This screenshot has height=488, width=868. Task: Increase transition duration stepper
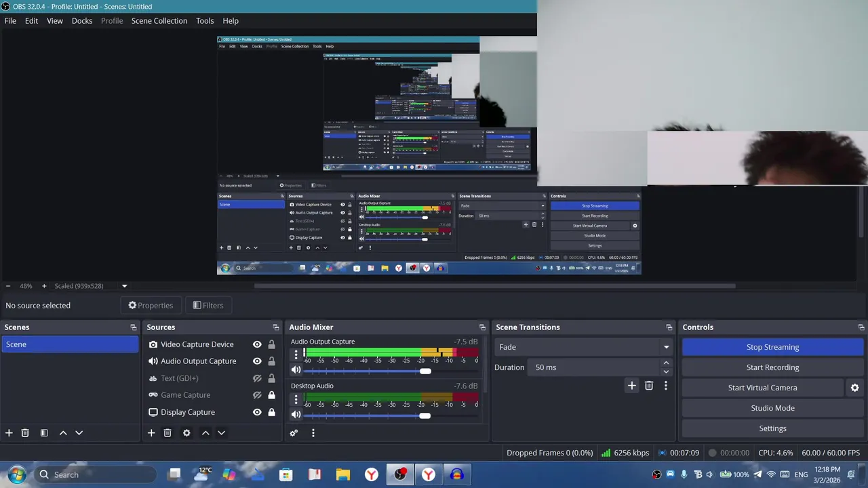click(x=666, y=363)
